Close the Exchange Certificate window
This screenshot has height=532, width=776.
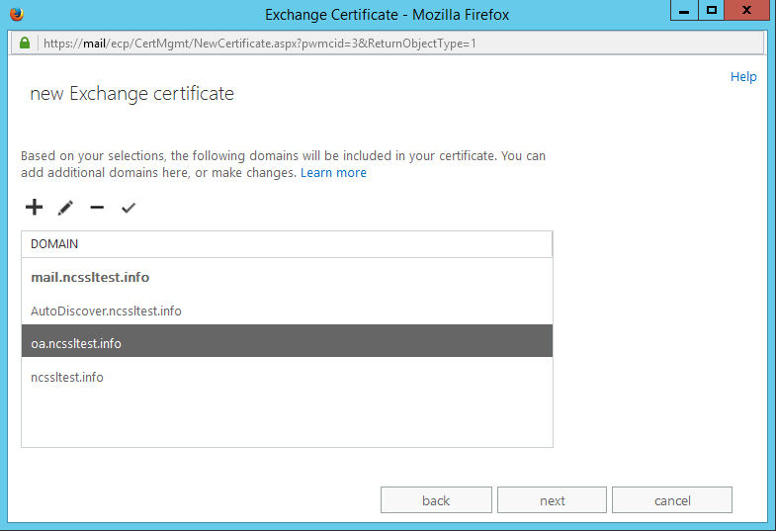pos(747,11)
